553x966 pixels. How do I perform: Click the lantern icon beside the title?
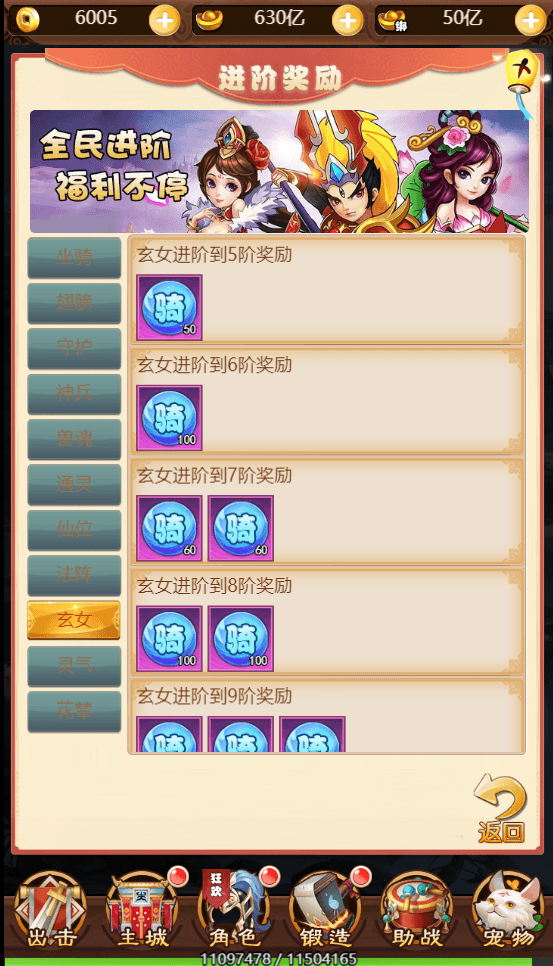[x=522, y=77]
